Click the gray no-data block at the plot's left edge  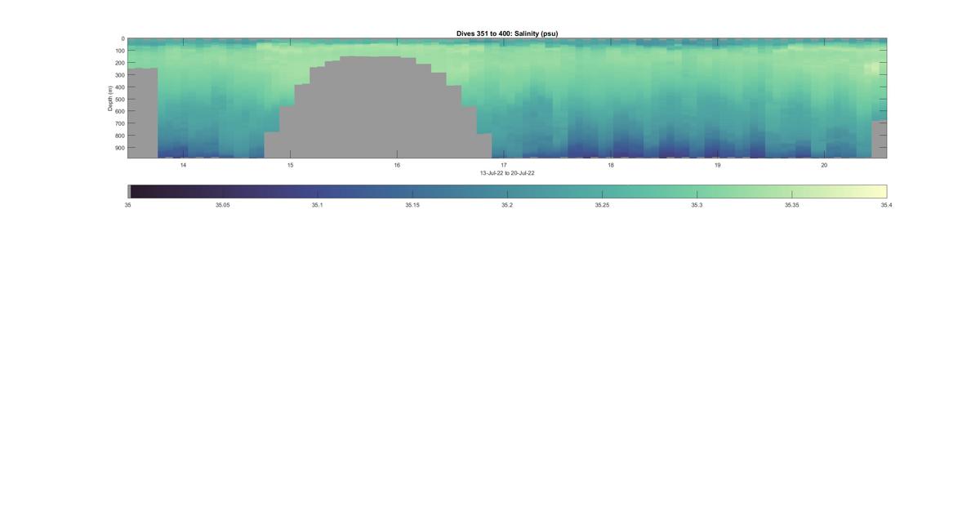[x=143, y=113]
